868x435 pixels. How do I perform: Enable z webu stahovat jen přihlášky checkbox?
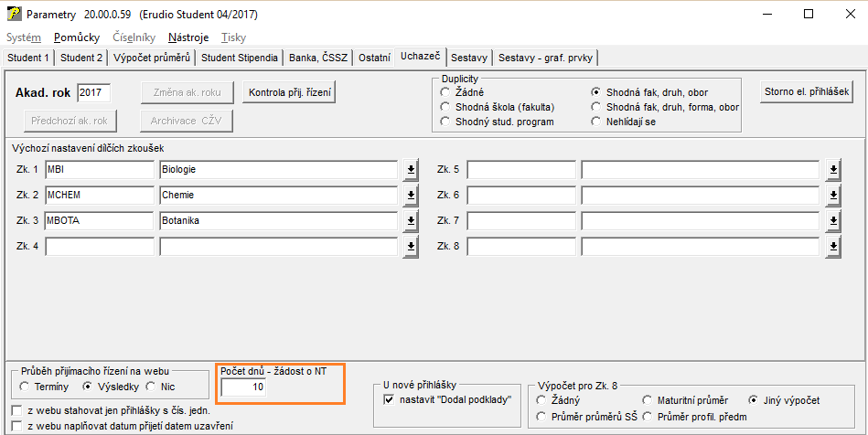(16, 410)
